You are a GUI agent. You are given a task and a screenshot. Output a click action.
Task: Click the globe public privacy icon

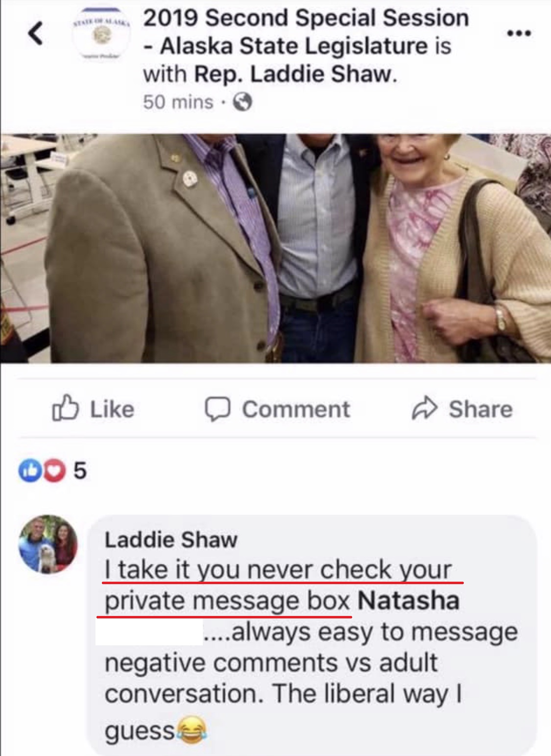tap(242, 102)
